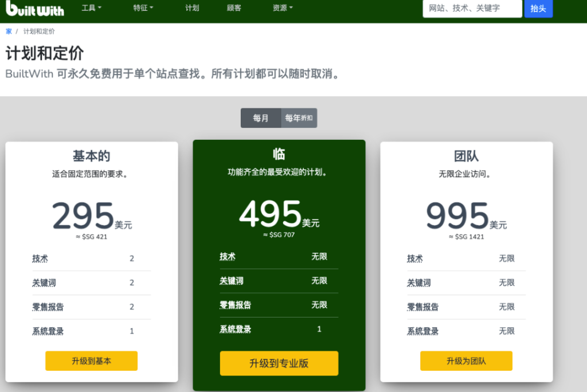Click 关键词 row in the 基本的 plan
This screenshot has height=392, width=587.
pyautogui.click(x=91, y=283)
